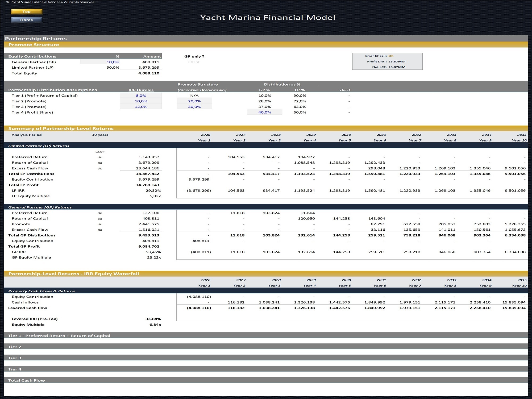The height and width of the screenshot is (399, 532).
Task: Select the Promote Structure header bar
Action: [33, 44]
